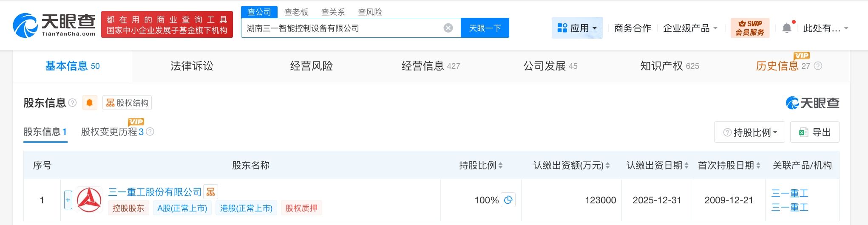The image size is (868, 225).
Task: Clear the search box with X icon
Action: [x=448, y=28]
